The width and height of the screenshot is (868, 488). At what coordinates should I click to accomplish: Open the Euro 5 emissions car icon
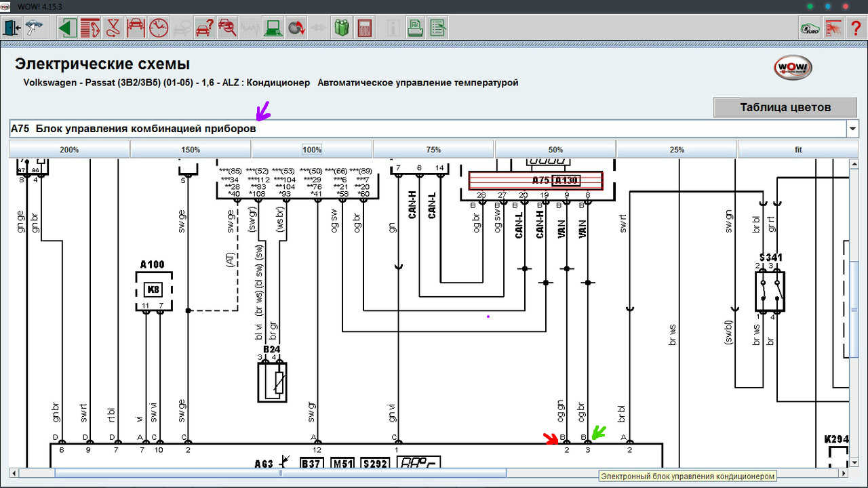click(810, 28)
